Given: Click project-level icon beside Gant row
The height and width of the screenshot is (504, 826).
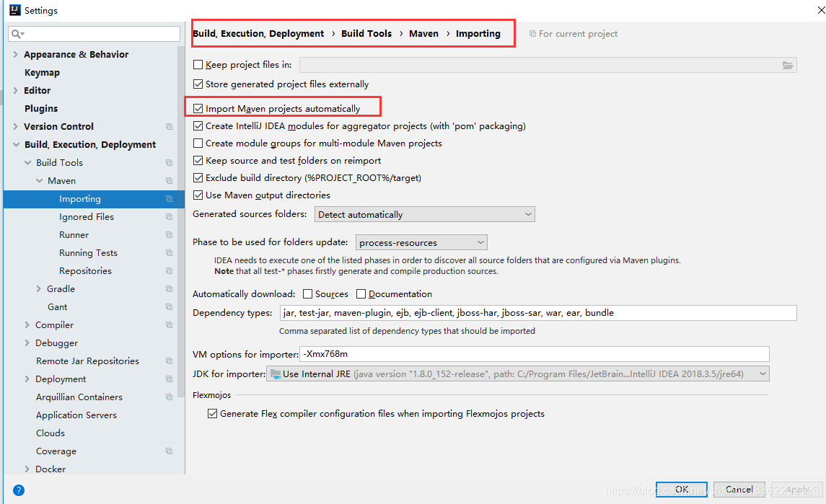Looking at the screenshot, I should click(x=169, y=306).
